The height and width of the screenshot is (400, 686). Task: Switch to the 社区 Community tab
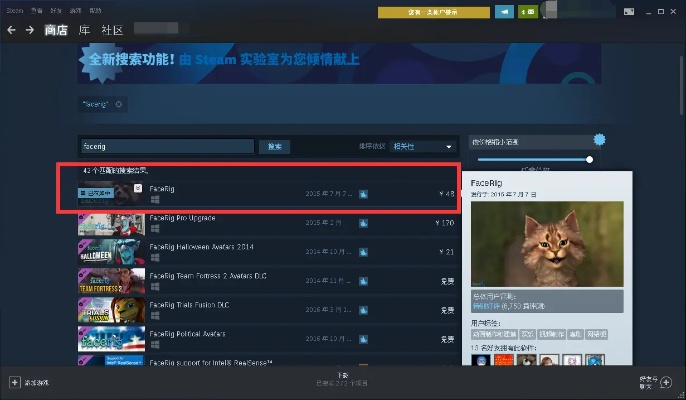(x=112, y=30)
